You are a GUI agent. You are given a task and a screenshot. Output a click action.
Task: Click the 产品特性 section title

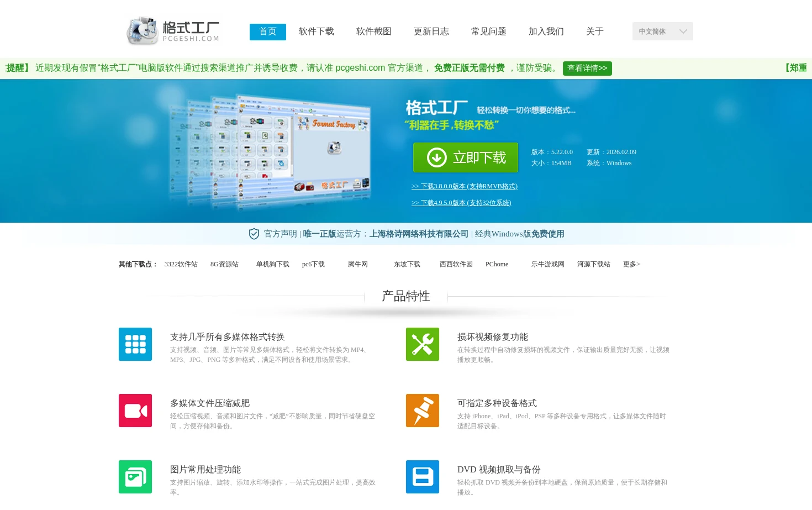(406, 296)
